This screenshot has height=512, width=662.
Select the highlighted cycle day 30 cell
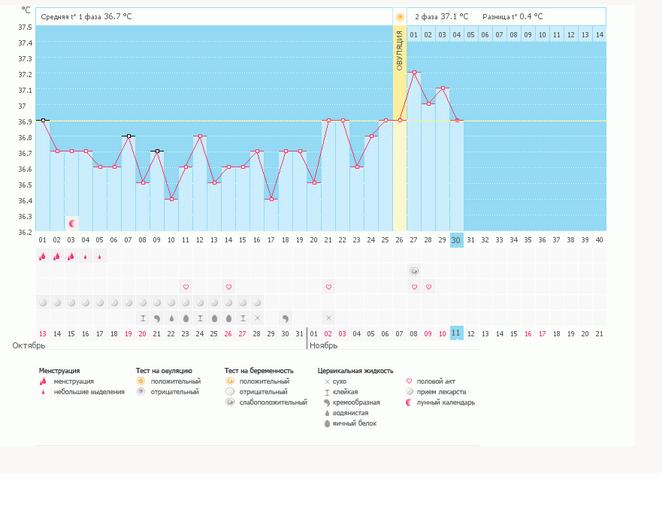(x=456, y=240)
